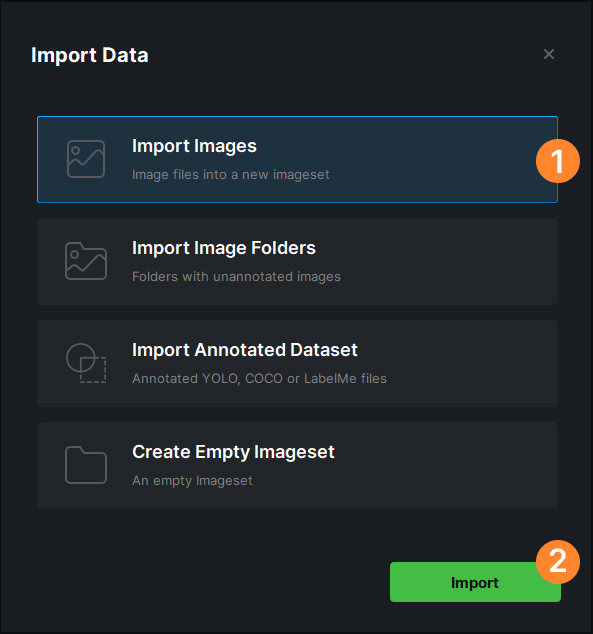
Task: Click the annotation shapes icon beside Import Annotated Dataset
Action: (x=86, y=363)
